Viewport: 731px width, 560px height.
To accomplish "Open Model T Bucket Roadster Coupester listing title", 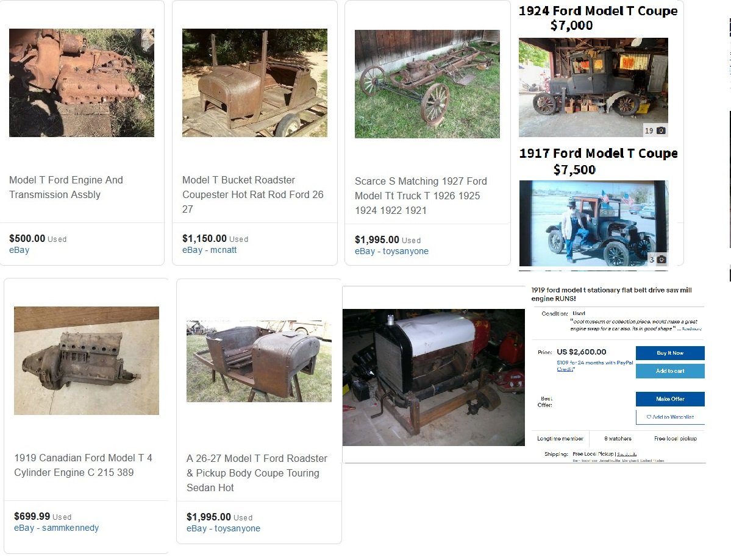I will (x=252, y=194).
